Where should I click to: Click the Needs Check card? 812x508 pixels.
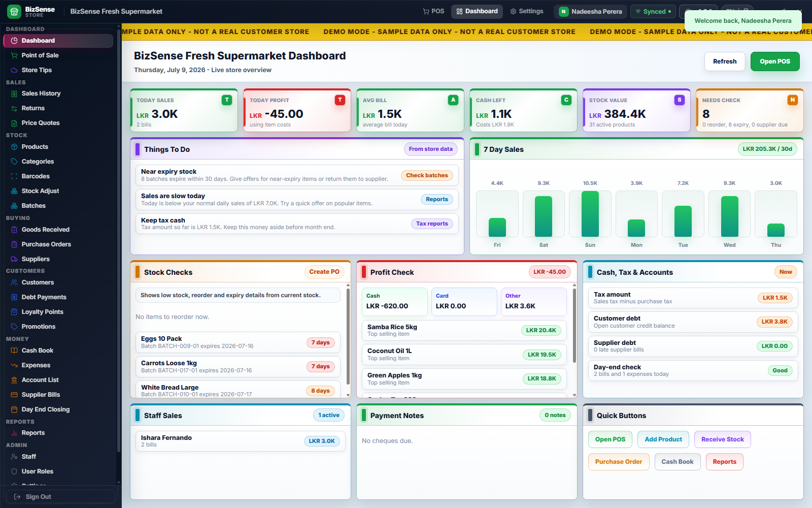[x=750, y=110]
